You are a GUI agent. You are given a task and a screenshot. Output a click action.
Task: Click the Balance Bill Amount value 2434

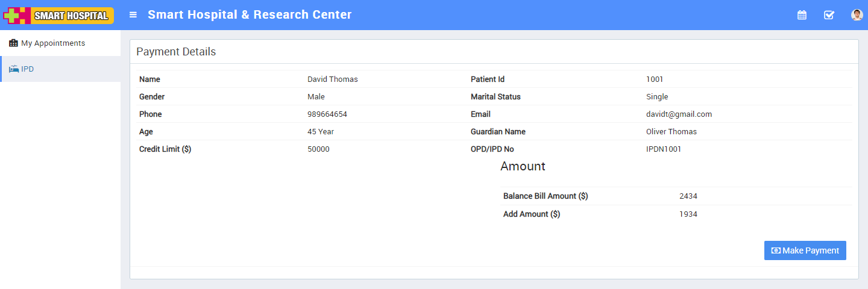[x=688, y=196]
